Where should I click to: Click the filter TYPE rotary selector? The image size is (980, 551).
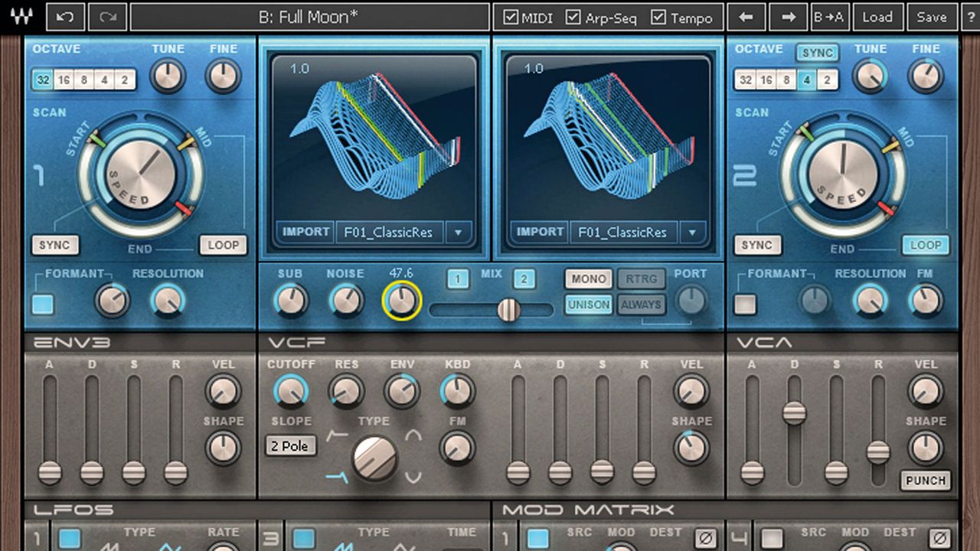pos(375,458)
